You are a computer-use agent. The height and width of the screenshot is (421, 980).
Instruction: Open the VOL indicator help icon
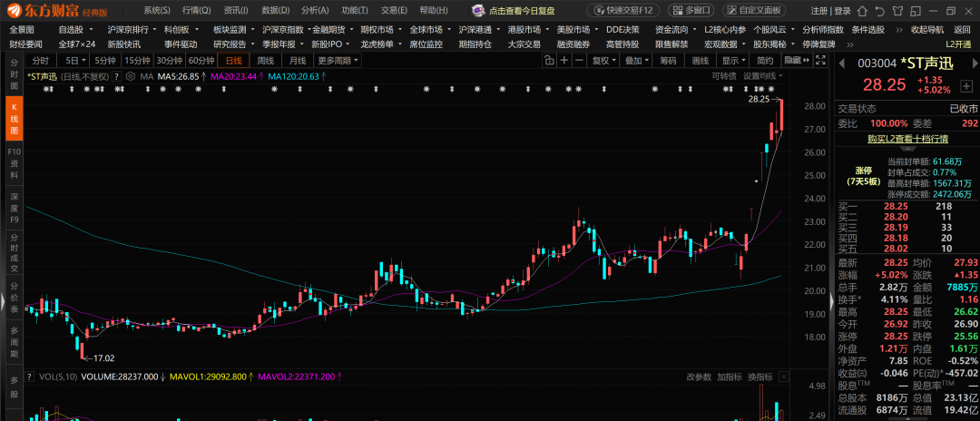(x=28, y=377)
